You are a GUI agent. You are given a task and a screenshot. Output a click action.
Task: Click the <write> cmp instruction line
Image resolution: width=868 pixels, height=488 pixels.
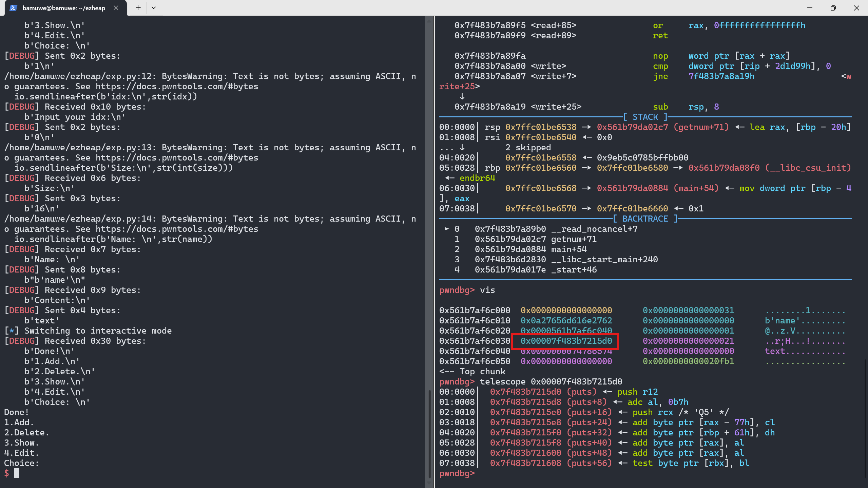(x=642, y=66)
